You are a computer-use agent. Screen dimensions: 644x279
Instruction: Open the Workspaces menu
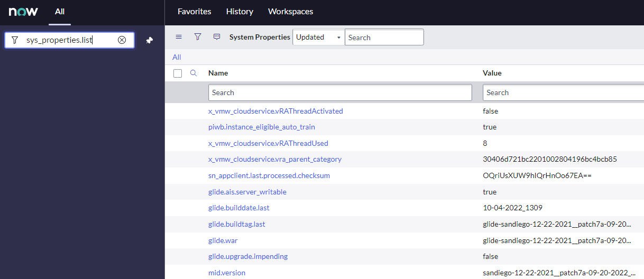(x=290, y=12)
